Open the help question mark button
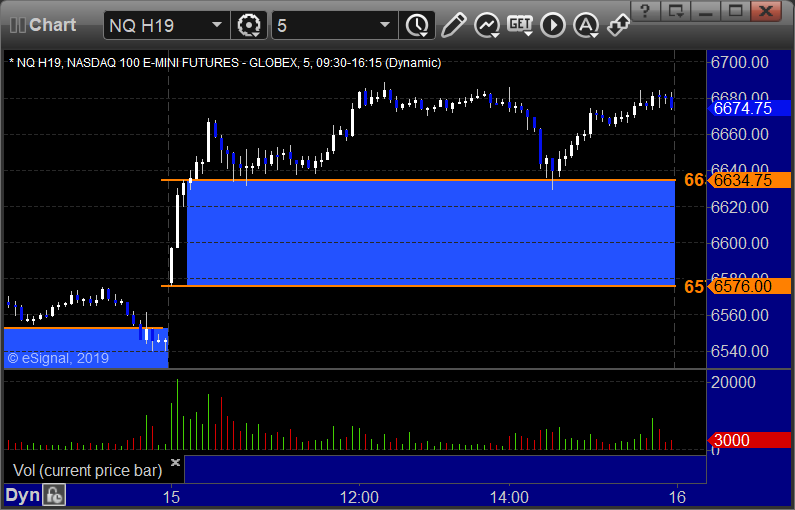 coord(645,11)
